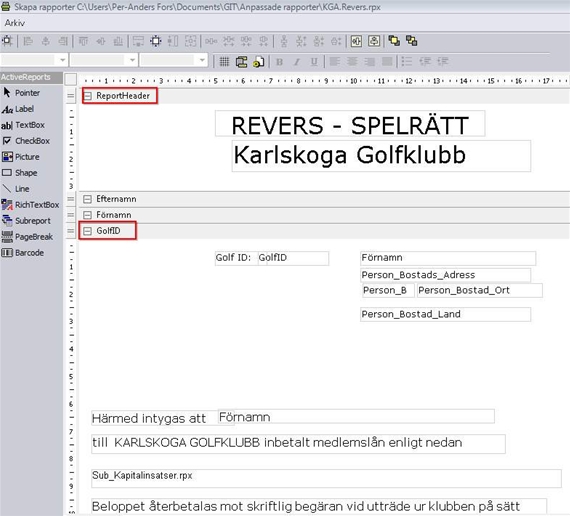Click the Align Lefts toolbar icon
This screenshot has width=570, height=516.
coord(28,41)
